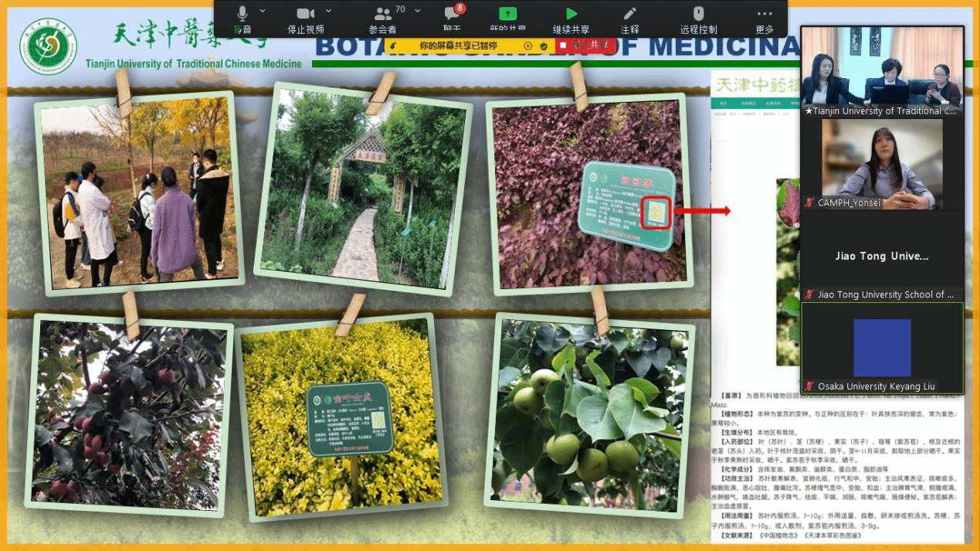Click the remote control mouse icon
This screenshot has height=551, width=980.
(698, 14)
